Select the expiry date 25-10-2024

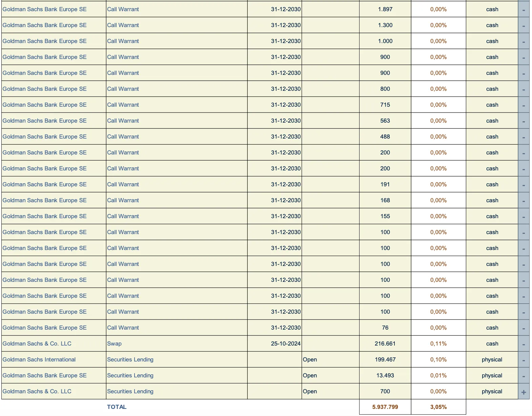tap(286, 344)
